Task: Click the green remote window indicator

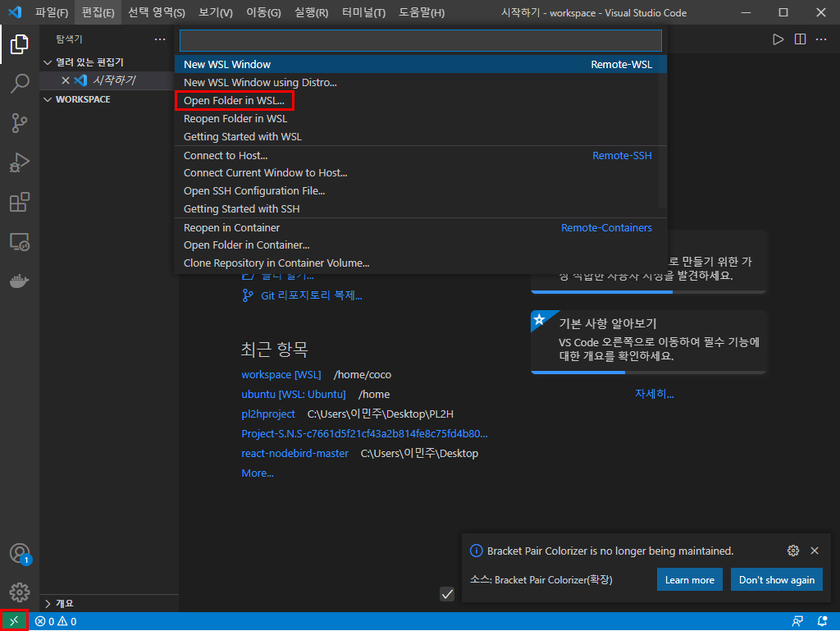Action: (x=15, y=621)
